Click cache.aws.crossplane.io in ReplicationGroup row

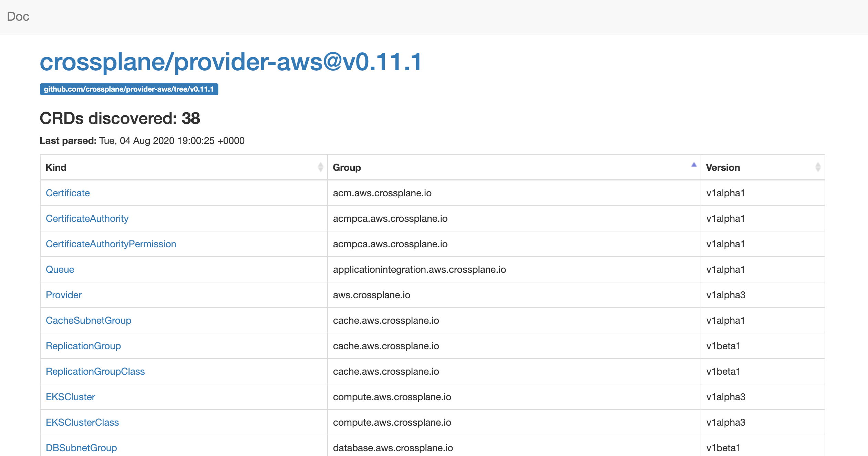pos(386,346)
